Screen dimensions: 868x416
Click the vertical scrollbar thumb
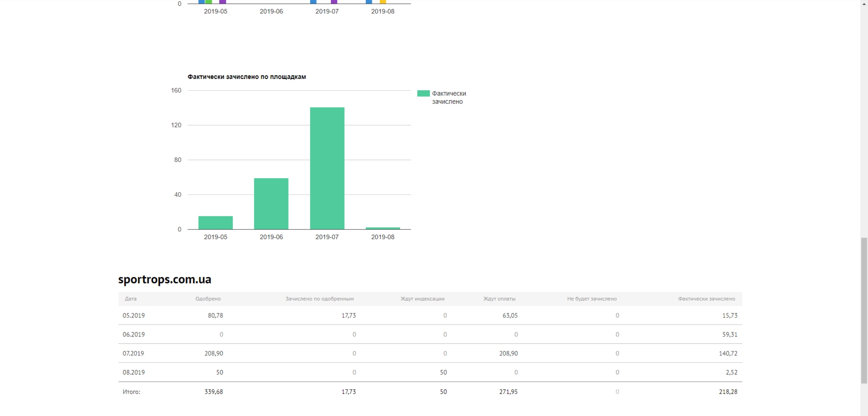(x=864, y=310)
